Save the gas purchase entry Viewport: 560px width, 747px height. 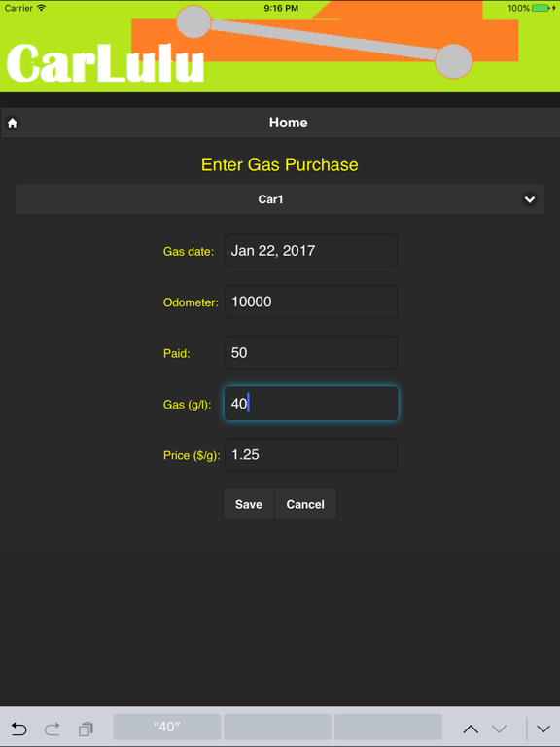click(x=249, y=504)
